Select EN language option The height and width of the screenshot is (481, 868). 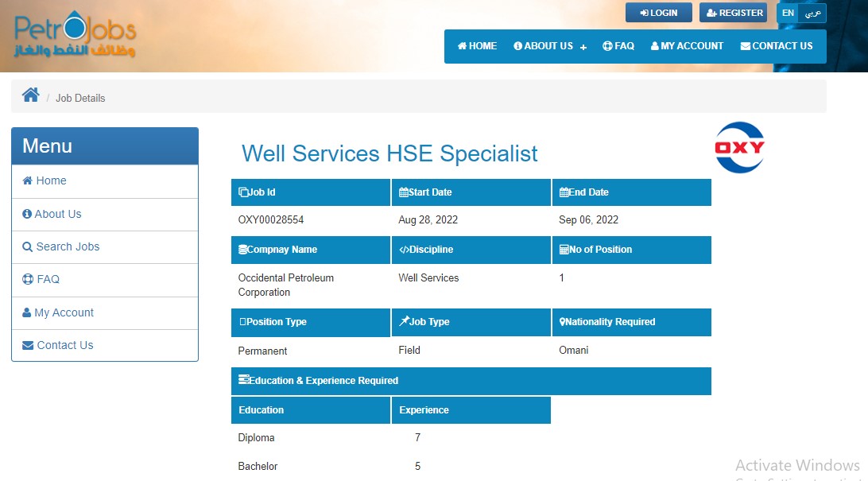(x=788, y=13)
